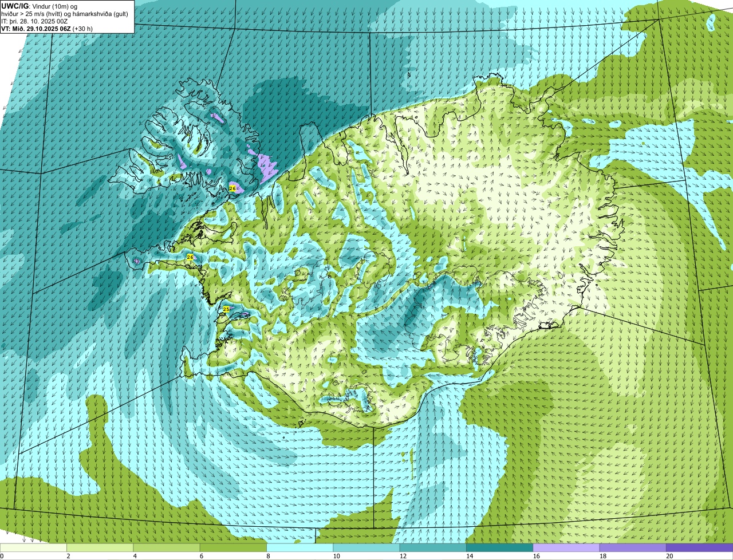Click the yellow '25' max gust label
733x560 pixels.
226,309
